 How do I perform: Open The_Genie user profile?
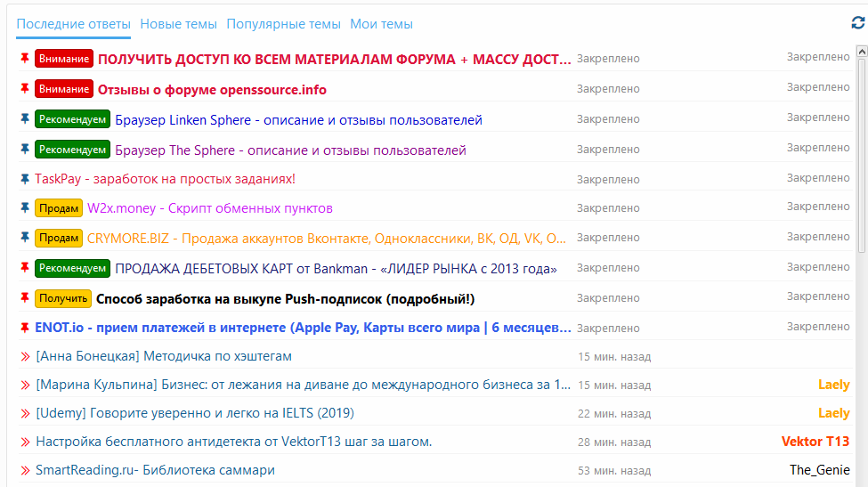pyautogui.click(x=820, y=470)
